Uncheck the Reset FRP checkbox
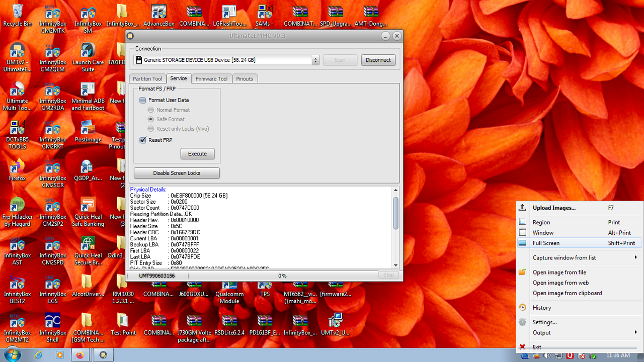 (142, 140)
